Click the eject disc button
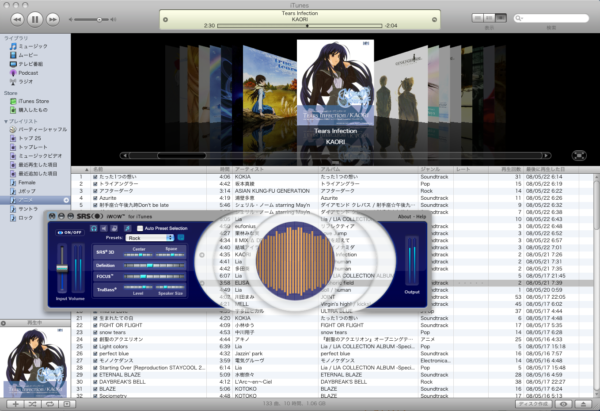Screen dimensions: 600x411 [x=583, y=404]
